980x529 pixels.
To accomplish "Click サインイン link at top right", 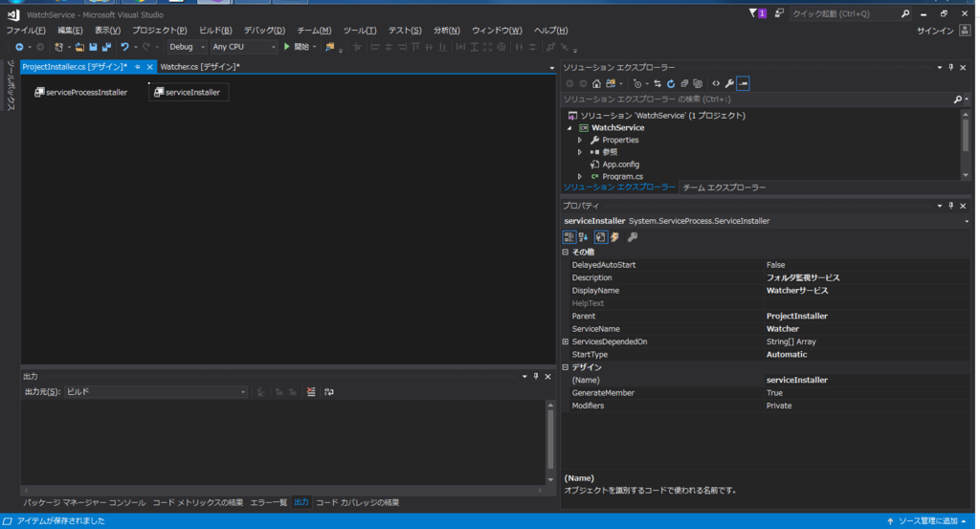I will 935,31.
